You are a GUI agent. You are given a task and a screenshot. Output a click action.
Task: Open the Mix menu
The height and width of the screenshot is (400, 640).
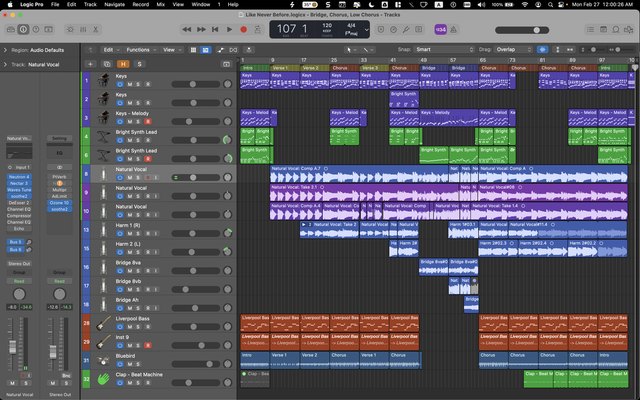pos(160,4)
